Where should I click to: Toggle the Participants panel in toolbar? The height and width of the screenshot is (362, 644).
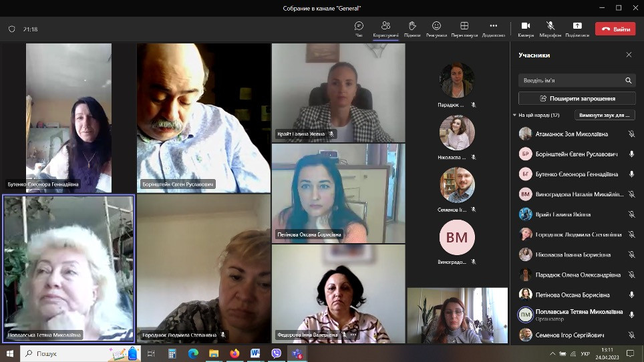tap(385, 29)
